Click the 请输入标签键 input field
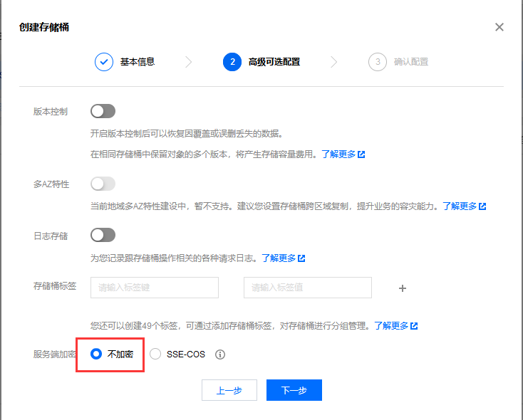523x420 pixels. click(154, 288)
